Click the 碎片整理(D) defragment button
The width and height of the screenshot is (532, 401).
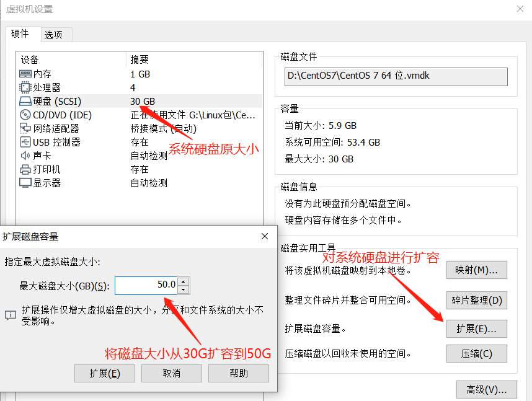[476, 300]
